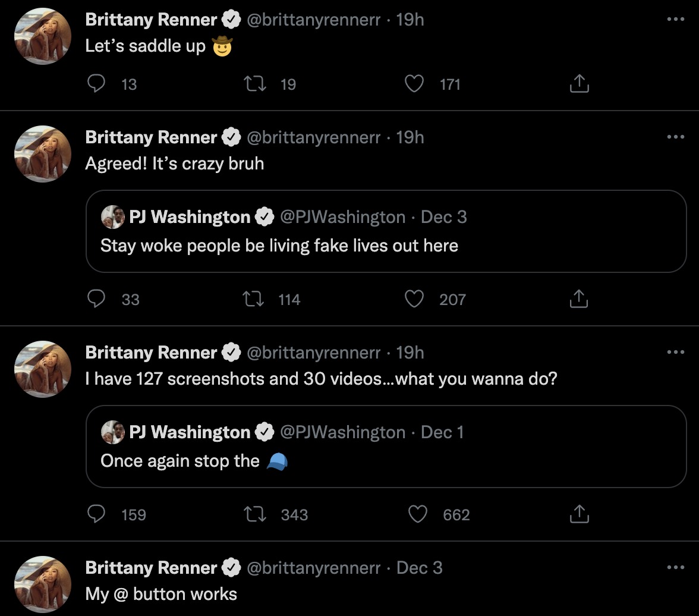The image size is (699, 616).
Task: Like the "Agreed! It's crazy bruh" tweet
Action: 414,299
